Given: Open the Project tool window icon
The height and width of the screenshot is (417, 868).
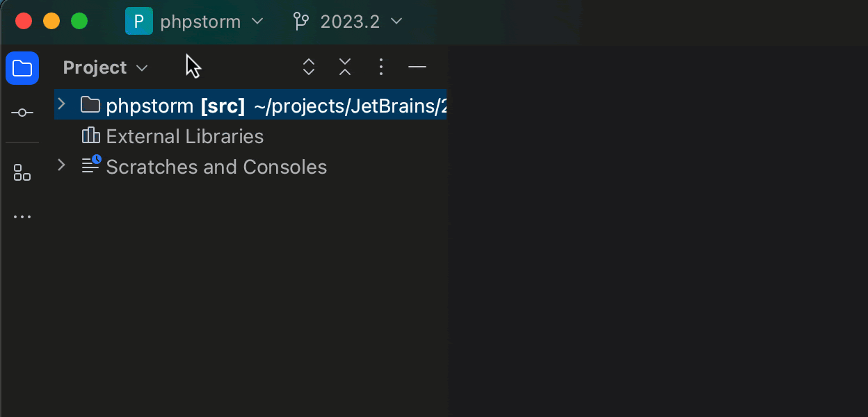Looking at the screenshot, I should [x=22, y=68].
